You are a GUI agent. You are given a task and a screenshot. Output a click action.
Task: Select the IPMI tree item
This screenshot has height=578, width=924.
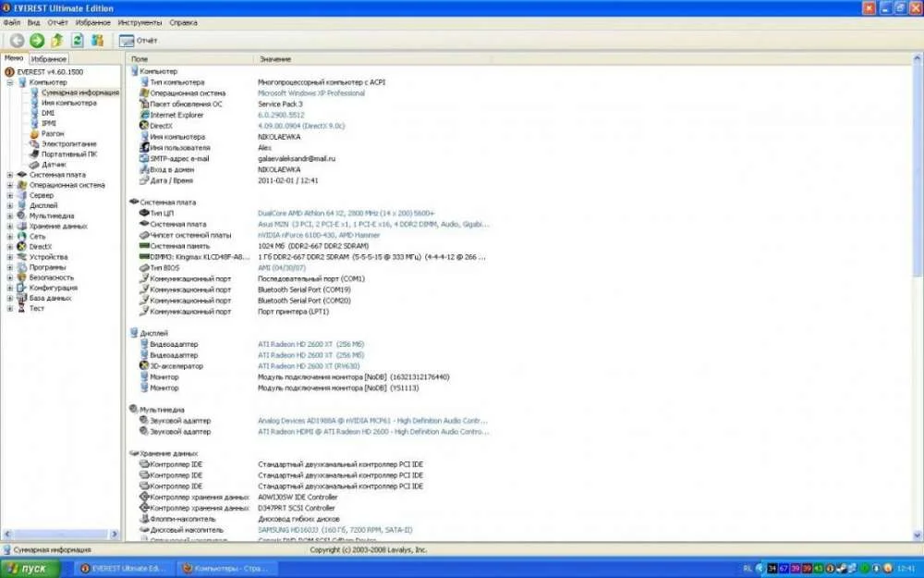(x=48, y=123)
